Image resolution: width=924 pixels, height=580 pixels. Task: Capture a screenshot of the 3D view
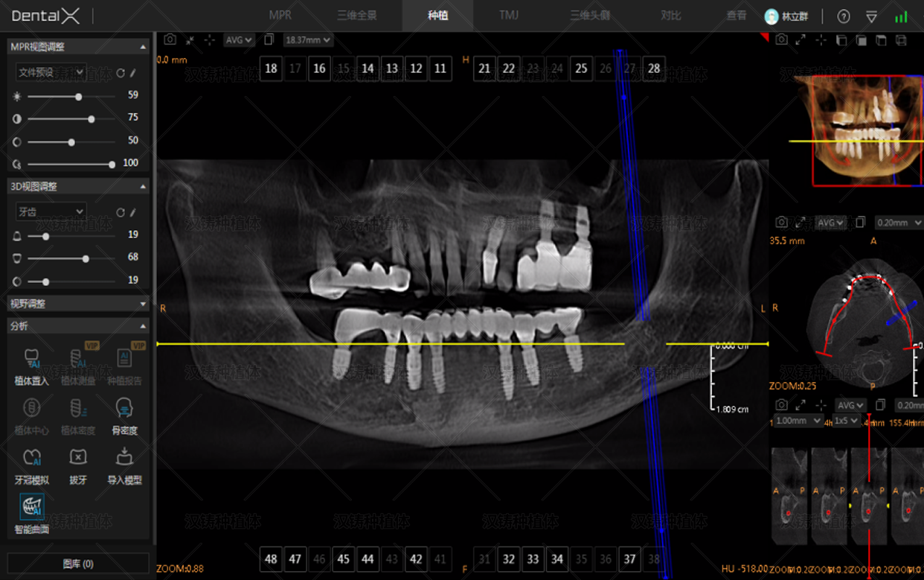pyautogui.click(x=781, y=39)
